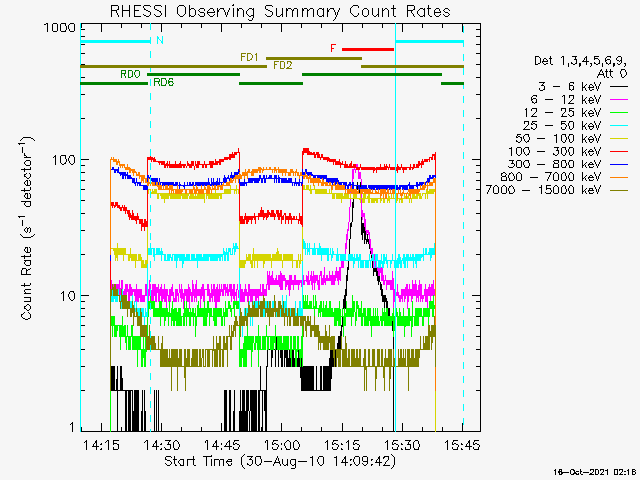Viewport: 640px width, 480px height.
Task: Click the 'Det 1,3,4,5,6,9,' detector label
Action: tap(580, 61)
